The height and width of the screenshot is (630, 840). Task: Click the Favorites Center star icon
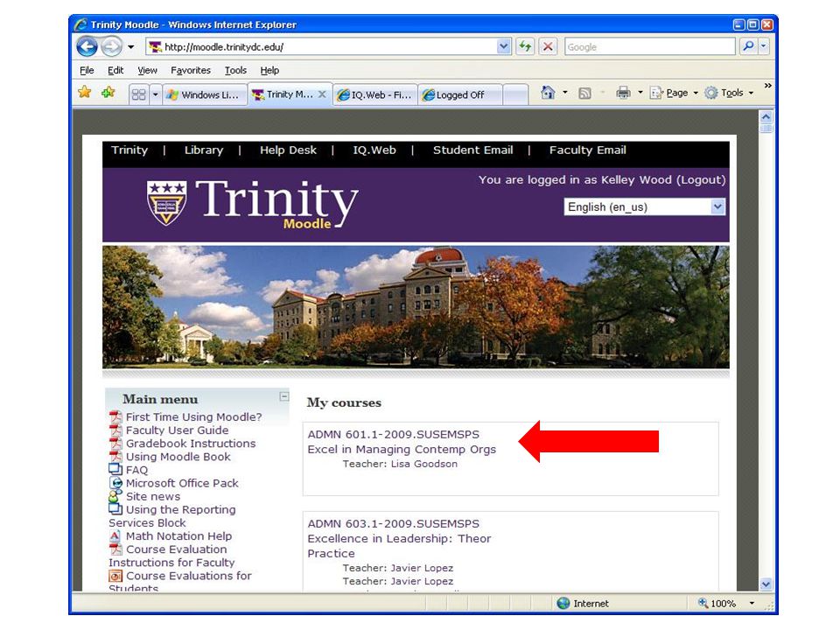pos(85,93)
